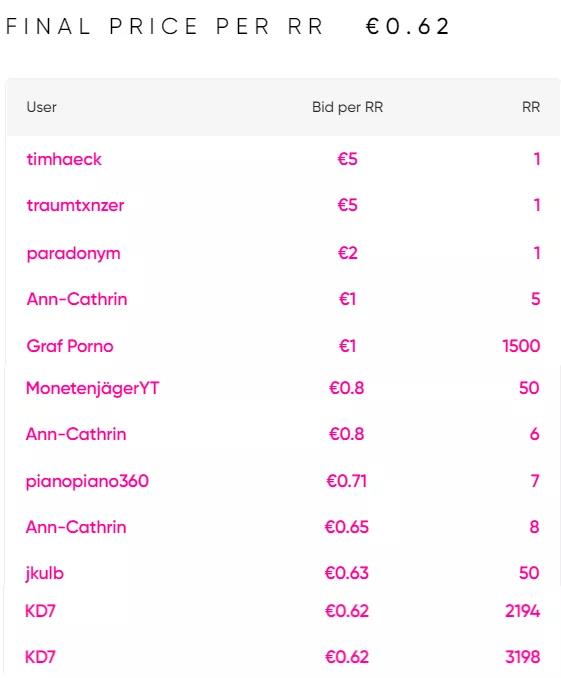The height and width of the screenshot is (678, 561).
Task: Click the paradonym username
Action: 74,253
